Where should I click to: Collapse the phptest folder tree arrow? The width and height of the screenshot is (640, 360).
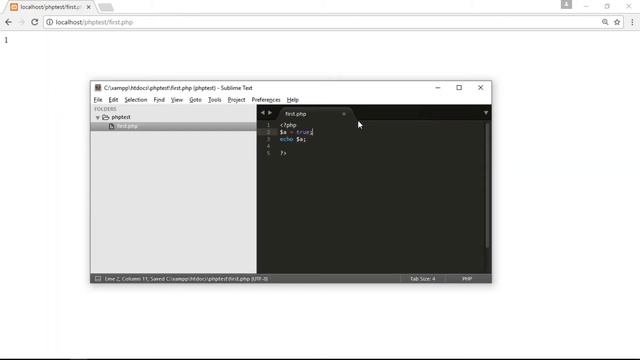(x=98, y=118)
